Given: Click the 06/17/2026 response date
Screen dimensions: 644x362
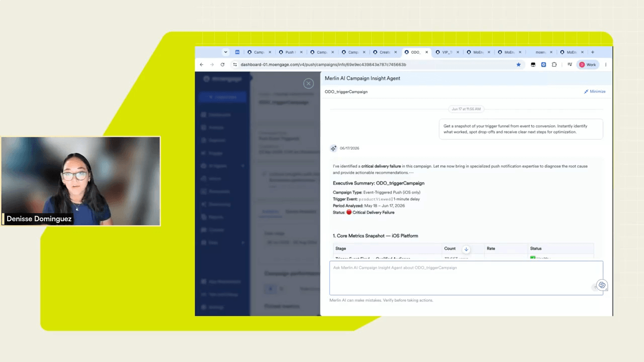Looking at the screenshot, I should point(350,148).
